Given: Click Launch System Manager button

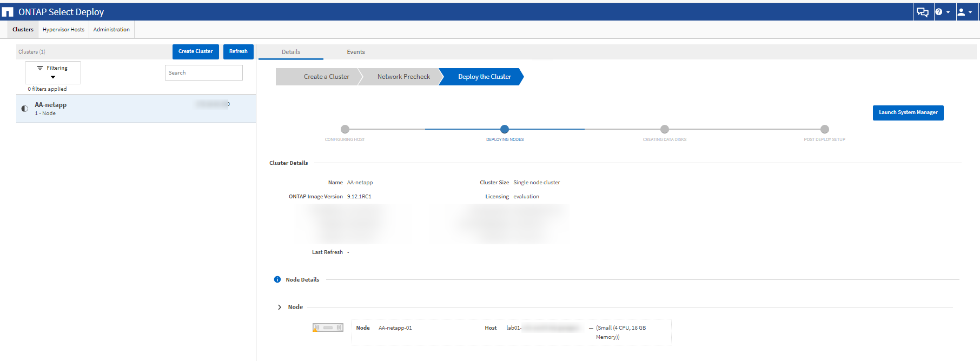Looking at the screenshot, I should [x=908, y=112].
